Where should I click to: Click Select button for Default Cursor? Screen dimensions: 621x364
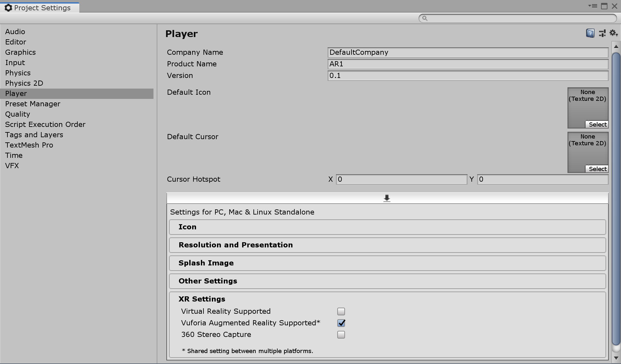(597, 169)
